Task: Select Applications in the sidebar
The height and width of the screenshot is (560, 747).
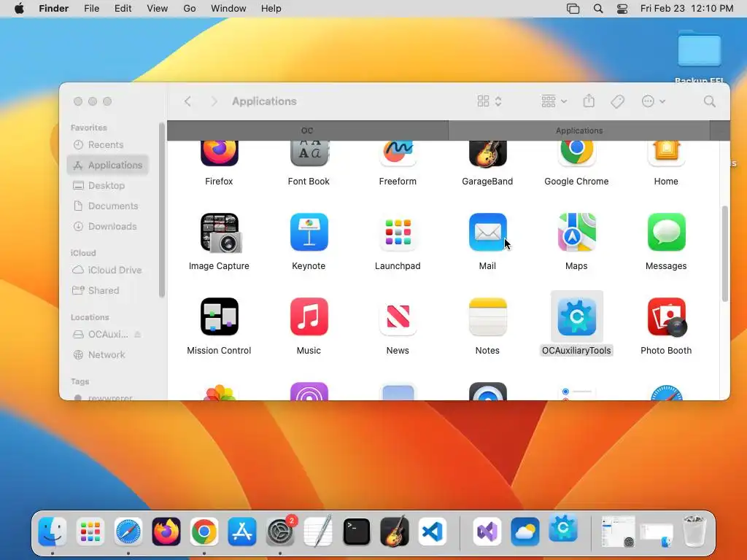Action: coord(108,166)
